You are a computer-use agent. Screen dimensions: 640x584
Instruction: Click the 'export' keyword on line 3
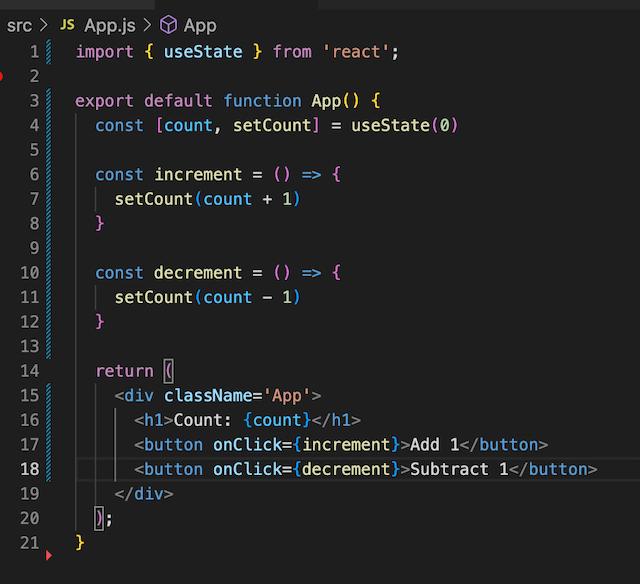pos(104,101)
